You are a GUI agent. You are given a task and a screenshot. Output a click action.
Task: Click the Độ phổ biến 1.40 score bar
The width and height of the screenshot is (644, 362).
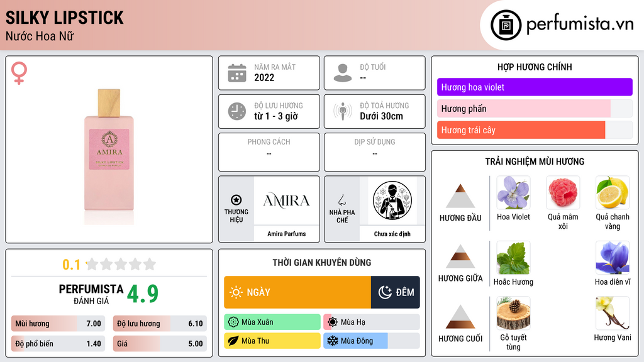(x=58, y=344)
